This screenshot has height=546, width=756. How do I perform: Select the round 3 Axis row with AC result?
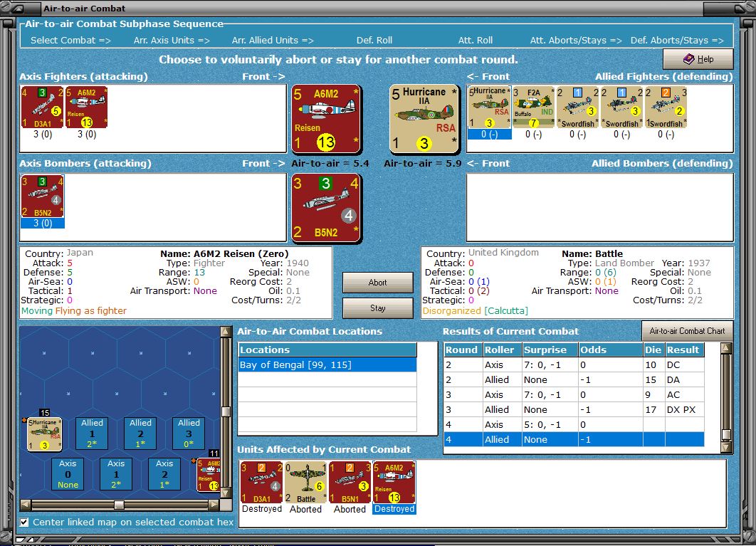pyautogui.click(x=574, y=394)
